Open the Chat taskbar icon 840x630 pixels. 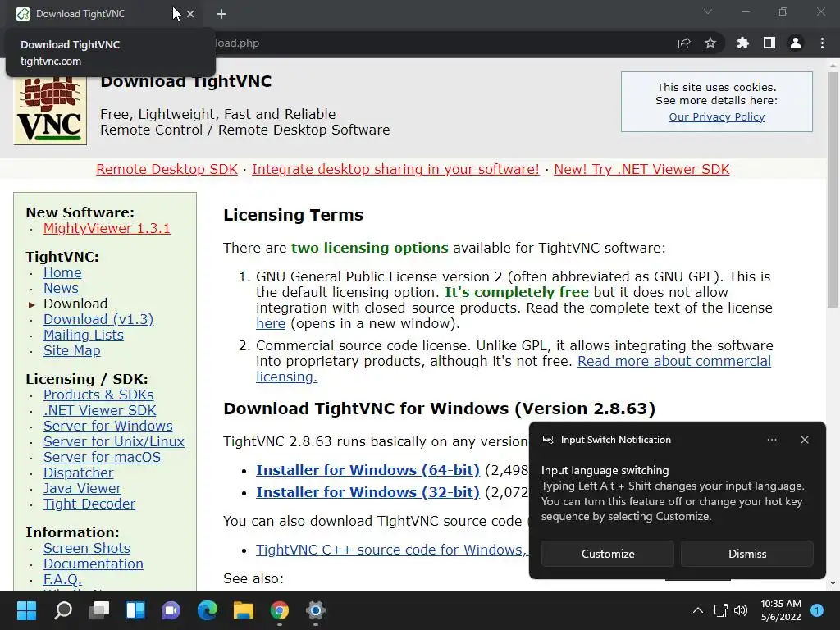(171, 610)
